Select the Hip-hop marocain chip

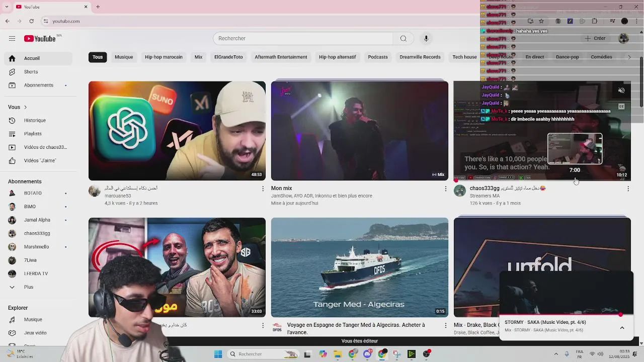point(164,57)
